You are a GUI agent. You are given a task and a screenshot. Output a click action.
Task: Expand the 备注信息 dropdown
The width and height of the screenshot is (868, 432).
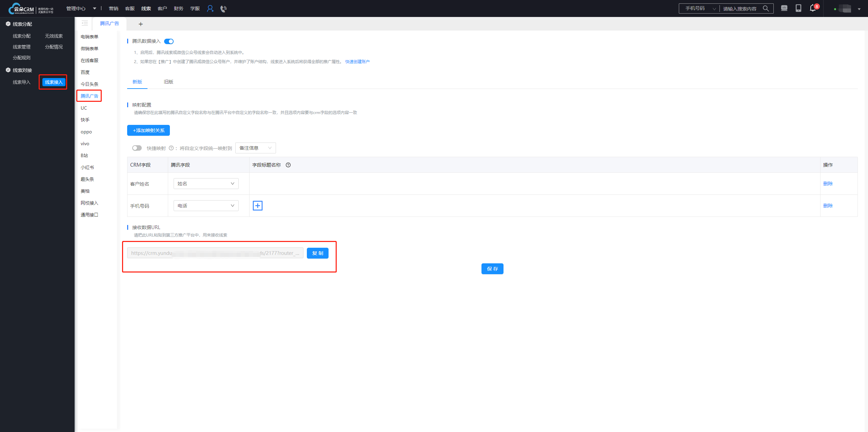(x=255, y=148)
